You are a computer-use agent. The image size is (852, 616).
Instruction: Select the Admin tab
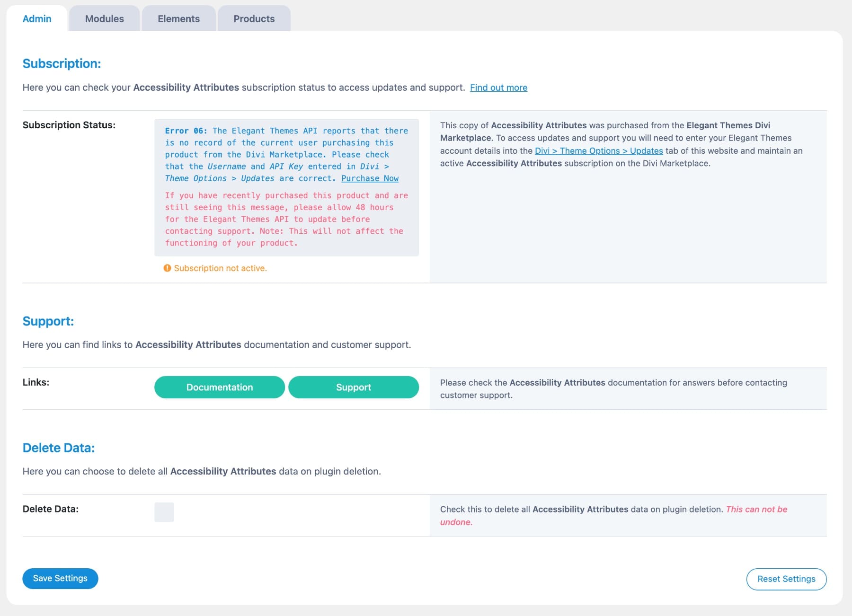coord(38,18)
